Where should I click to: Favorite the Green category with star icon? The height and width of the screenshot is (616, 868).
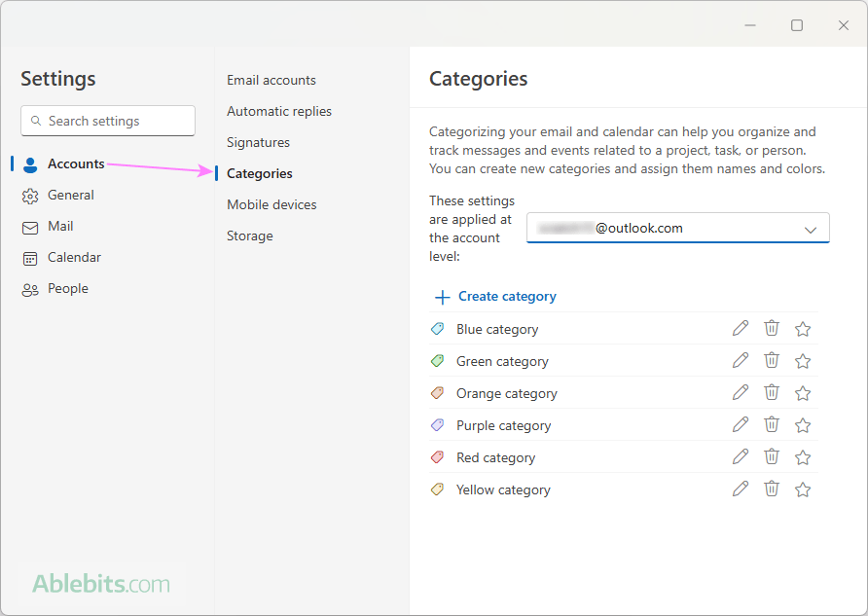coord(803,361)
